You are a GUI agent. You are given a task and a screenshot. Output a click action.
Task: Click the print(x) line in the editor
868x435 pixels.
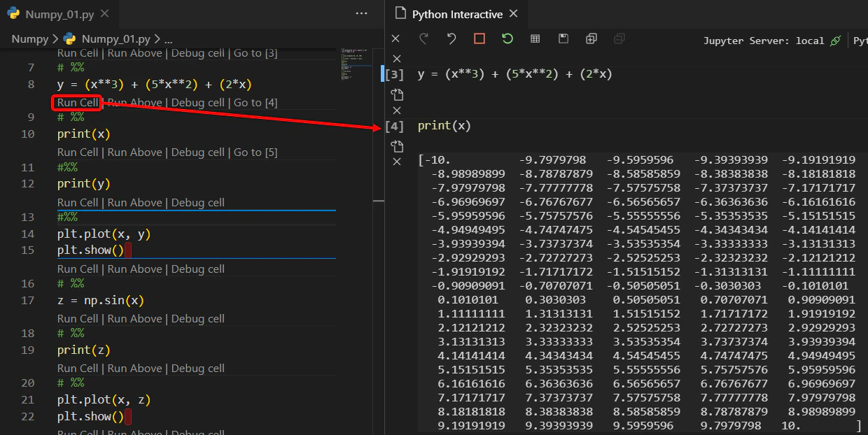pyautogui.click(x=84, y=134)
